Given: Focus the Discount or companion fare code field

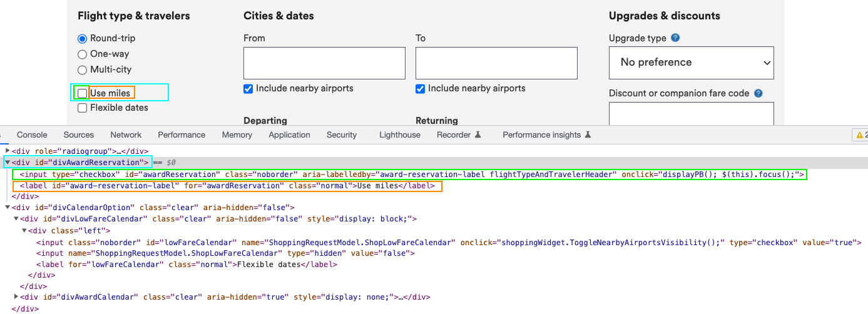Looking at the screenshot, I should [x=692, y=114].
